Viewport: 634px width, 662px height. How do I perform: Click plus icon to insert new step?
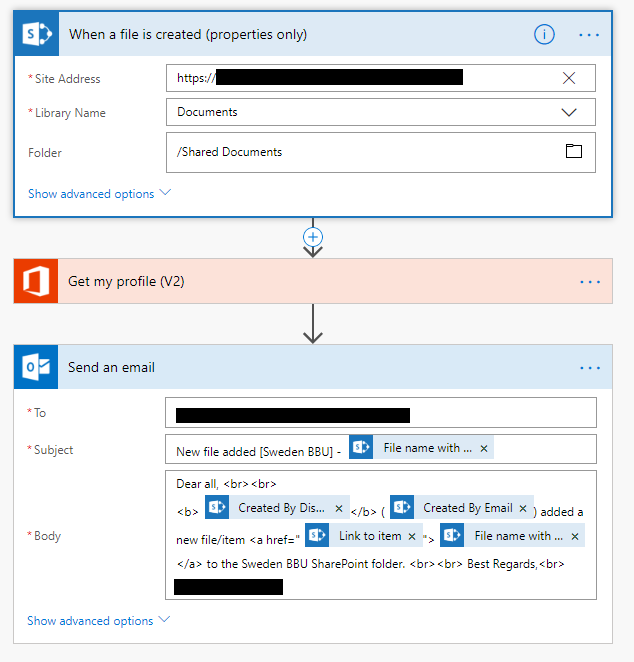tap(313, 237)
